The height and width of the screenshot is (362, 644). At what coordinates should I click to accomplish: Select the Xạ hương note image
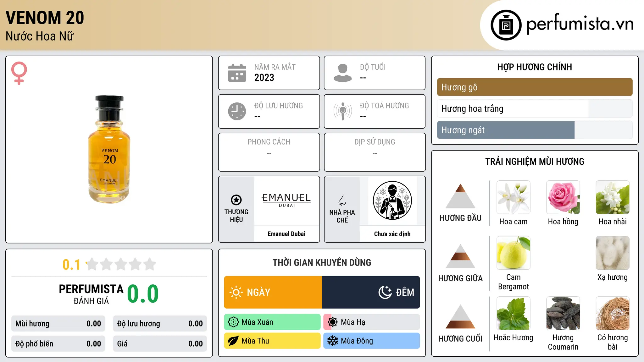tap(613, 253)
